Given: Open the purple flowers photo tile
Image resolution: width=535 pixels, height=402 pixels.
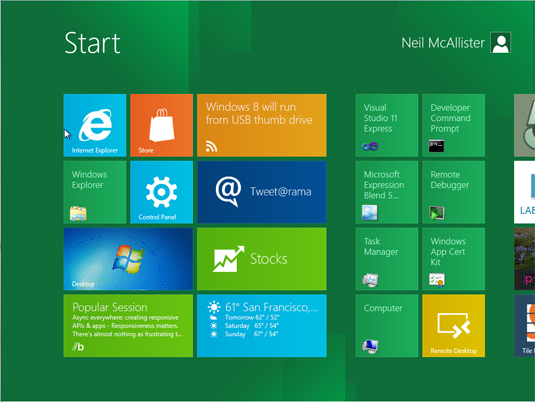Looking at the screenshot, I should [524, 259].
